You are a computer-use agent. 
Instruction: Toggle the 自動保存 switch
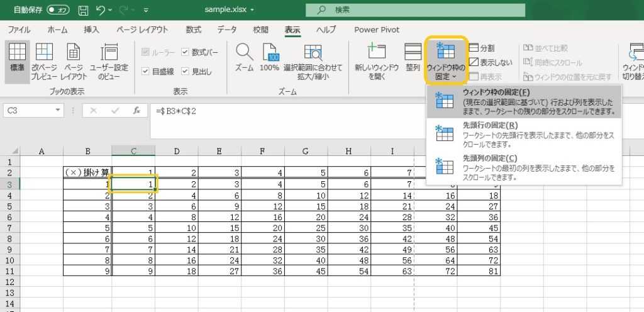[x=58, y=10]
